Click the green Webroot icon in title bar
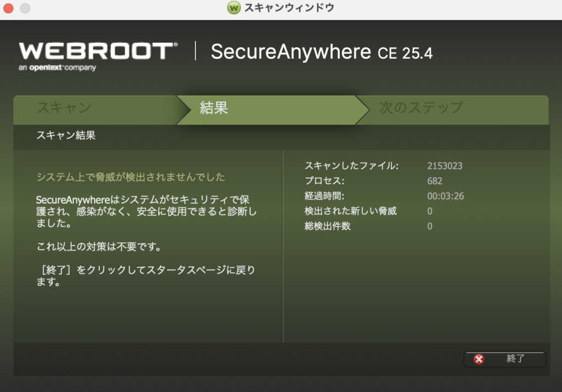 234,8
